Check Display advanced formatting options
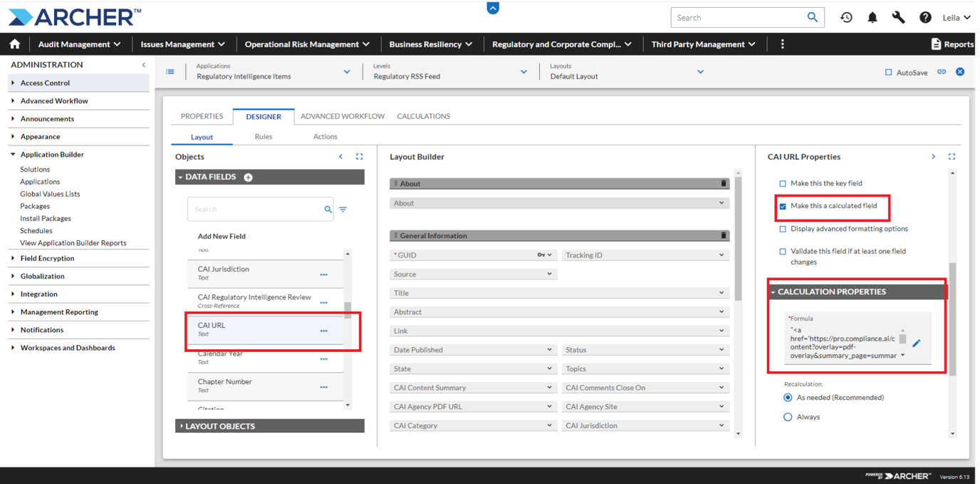This screenshot has width=980, height=484. pyautogui.click(x=783, y=229)
